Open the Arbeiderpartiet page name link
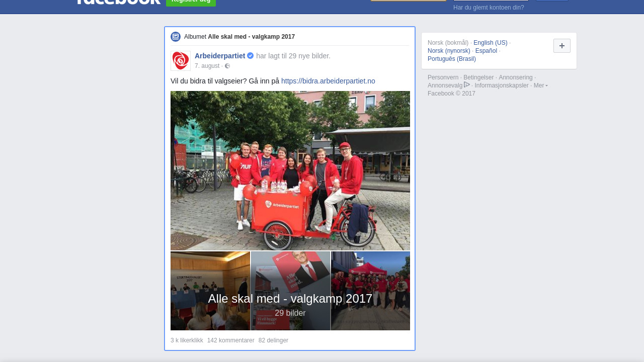644x362 pixels. [x=220, y=56]
